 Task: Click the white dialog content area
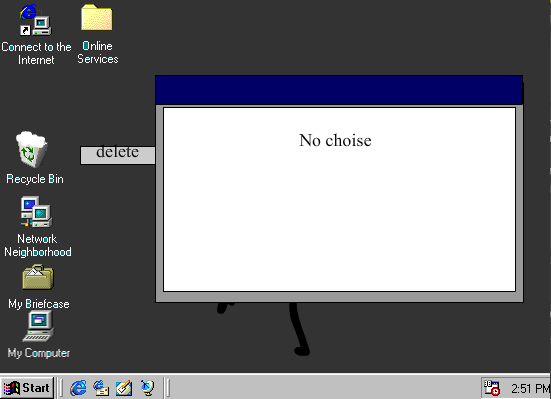339,199
